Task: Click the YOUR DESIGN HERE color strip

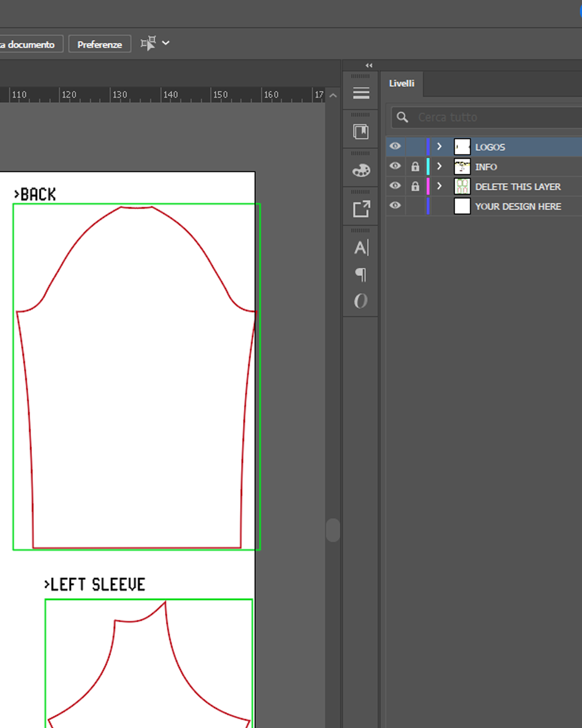Action: (428, 206)
